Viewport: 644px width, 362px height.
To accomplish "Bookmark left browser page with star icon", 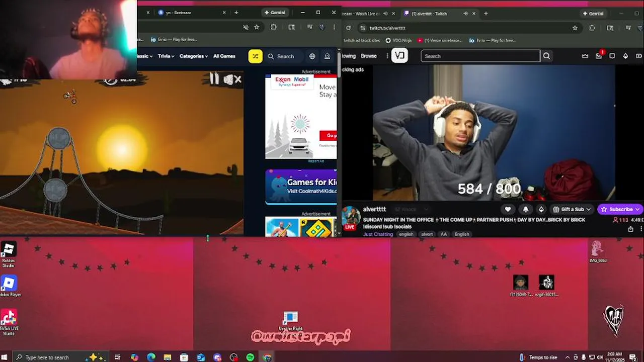I will (257, 27).
